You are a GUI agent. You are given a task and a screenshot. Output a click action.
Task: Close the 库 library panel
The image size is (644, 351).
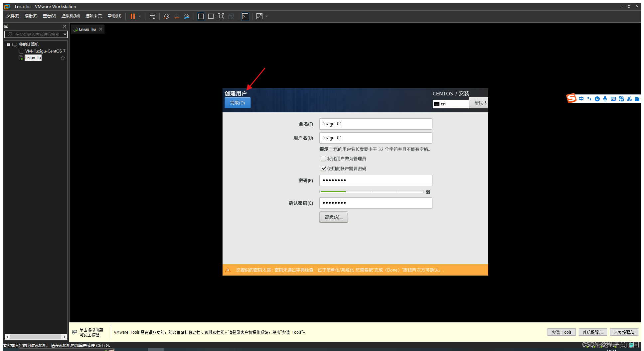point(65,26)
